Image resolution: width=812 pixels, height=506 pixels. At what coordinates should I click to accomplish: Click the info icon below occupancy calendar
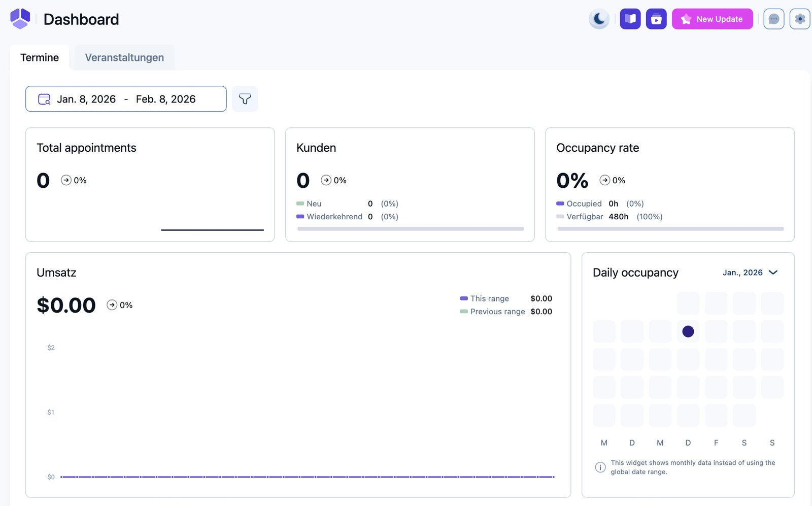(600, 467)
